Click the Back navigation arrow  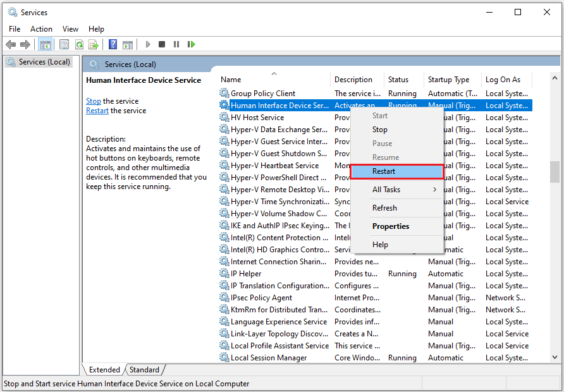tap(11, 44)
